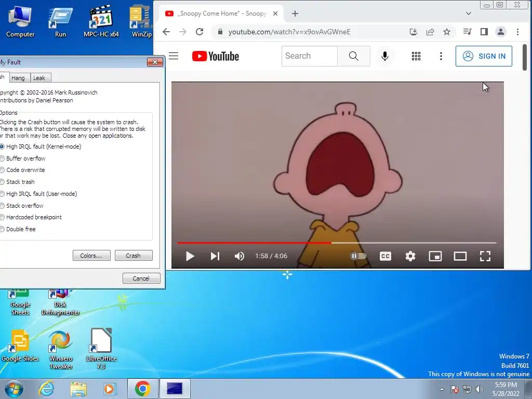Screen dimensions: 532x399
Task: Select Double free option
Action: [x=18, y=229]
